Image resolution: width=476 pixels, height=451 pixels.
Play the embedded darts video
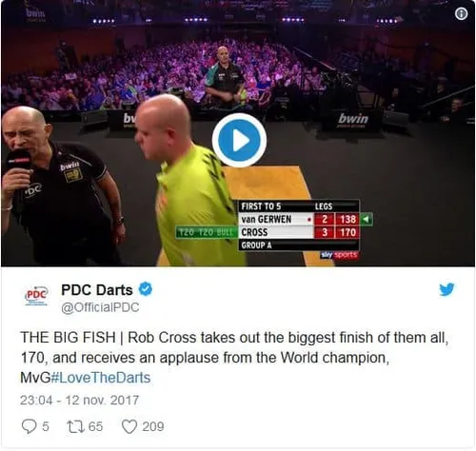[x=239, y=140]
